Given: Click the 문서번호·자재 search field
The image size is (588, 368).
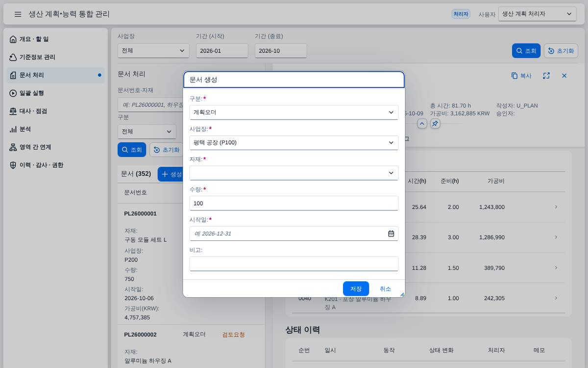Looking at the screenshot, I should coord(150,105).
